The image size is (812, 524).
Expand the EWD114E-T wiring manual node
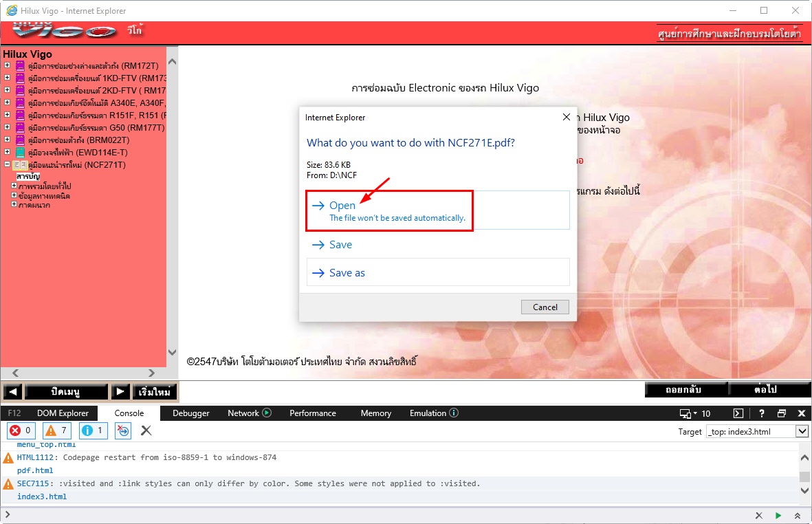8,152
